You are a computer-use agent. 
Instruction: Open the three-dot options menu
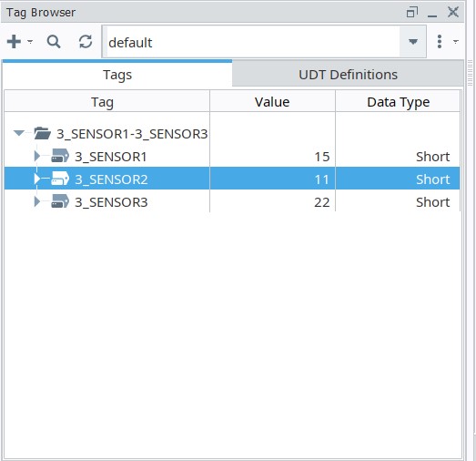coord(440,42)
